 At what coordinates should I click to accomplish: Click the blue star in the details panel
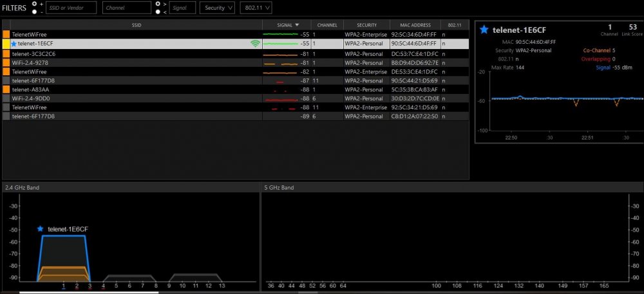pos(484,30)
